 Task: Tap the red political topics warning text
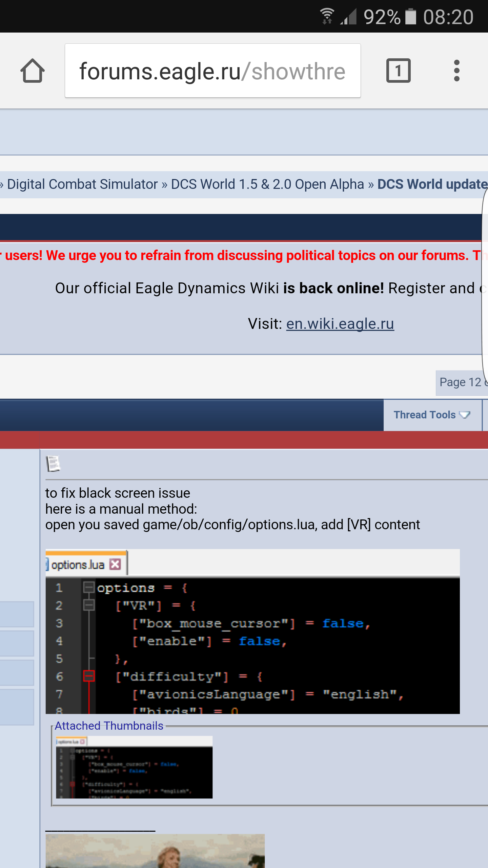point(244,255)
